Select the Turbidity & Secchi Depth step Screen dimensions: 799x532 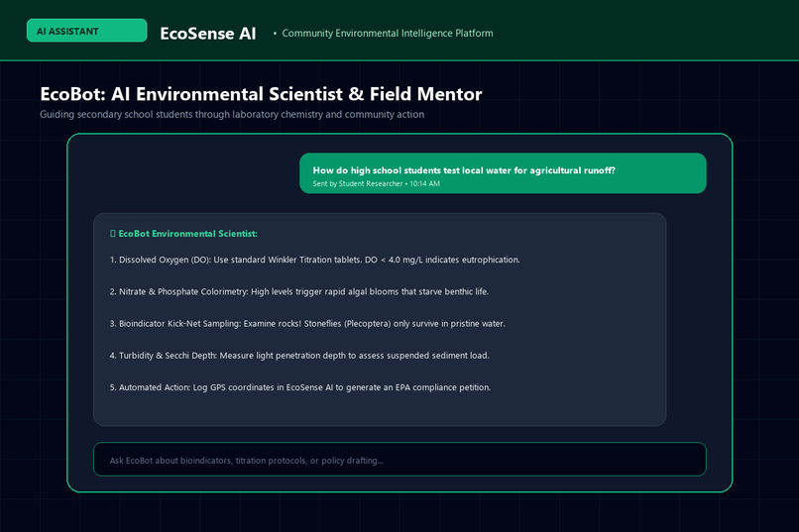click(299, 356)
